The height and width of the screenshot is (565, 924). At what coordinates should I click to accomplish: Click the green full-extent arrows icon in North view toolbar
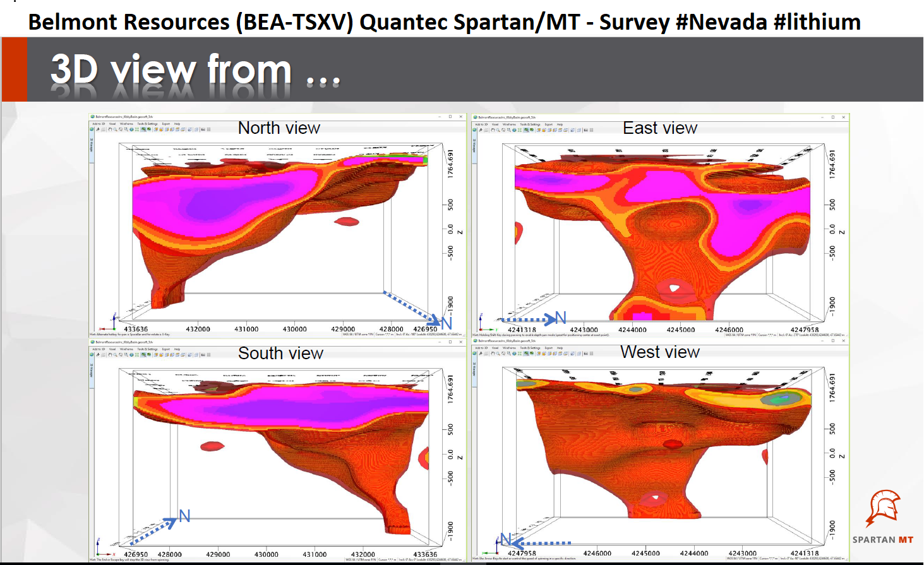pyautogui.click(x=136, y=129)
